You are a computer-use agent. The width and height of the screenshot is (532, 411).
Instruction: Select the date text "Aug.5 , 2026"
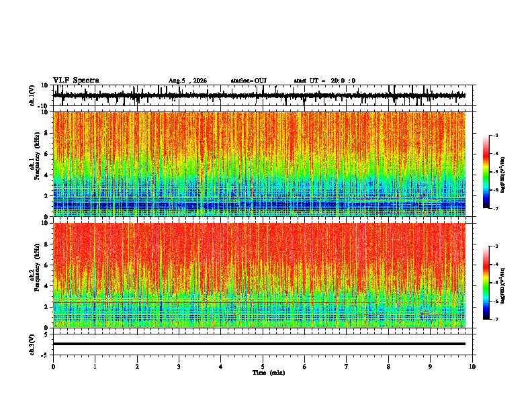(x=187, y=81)
